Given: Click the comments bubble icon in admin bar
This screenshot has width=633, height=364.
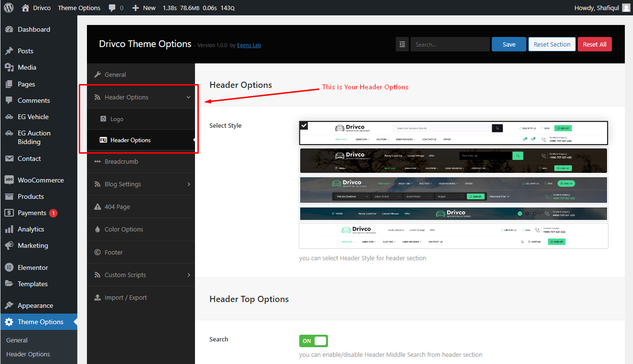Looking at the screenshot, I should [112, 8].
